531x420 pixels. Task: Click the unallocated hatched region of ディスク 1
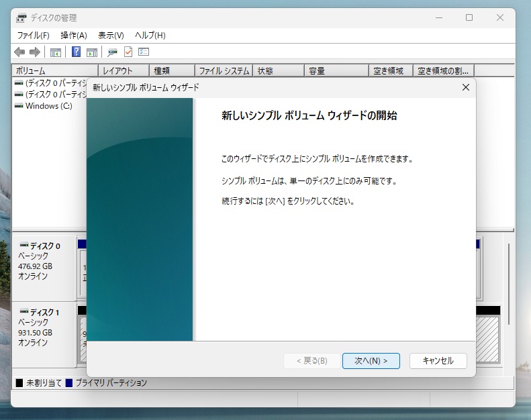pyautogui.click(x=487, y=339)
